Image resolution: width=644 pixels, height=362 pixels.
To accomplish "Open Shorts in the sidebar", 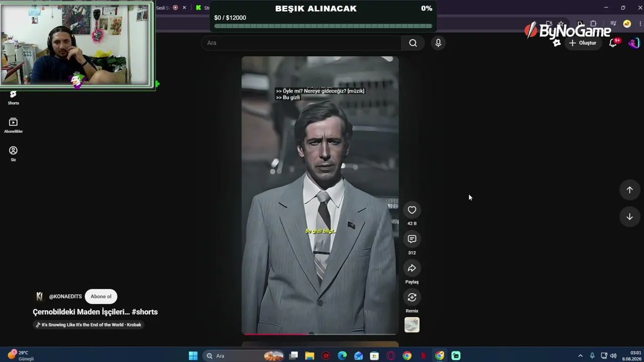I will pyautogui.click(x=14, y=98).
